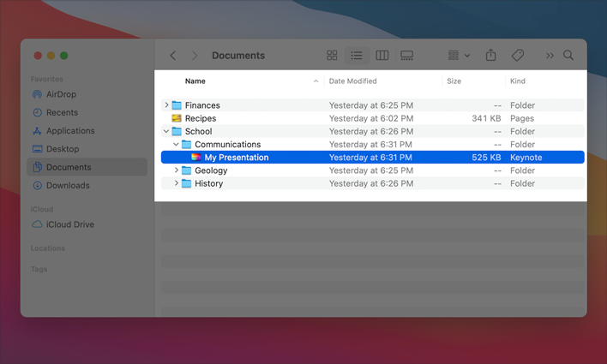
Task: Click the Keynote kind cell
Action: [x=526, y=158]
